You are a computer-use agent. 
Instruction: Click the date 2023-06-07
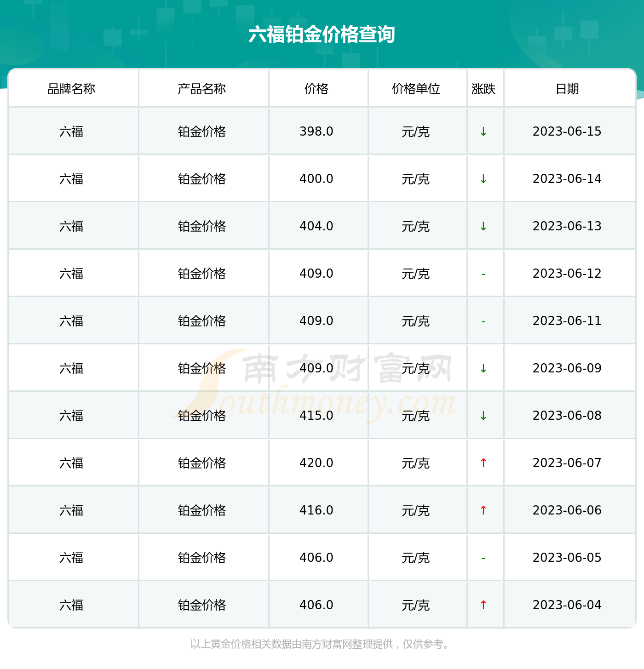point(567,463)
